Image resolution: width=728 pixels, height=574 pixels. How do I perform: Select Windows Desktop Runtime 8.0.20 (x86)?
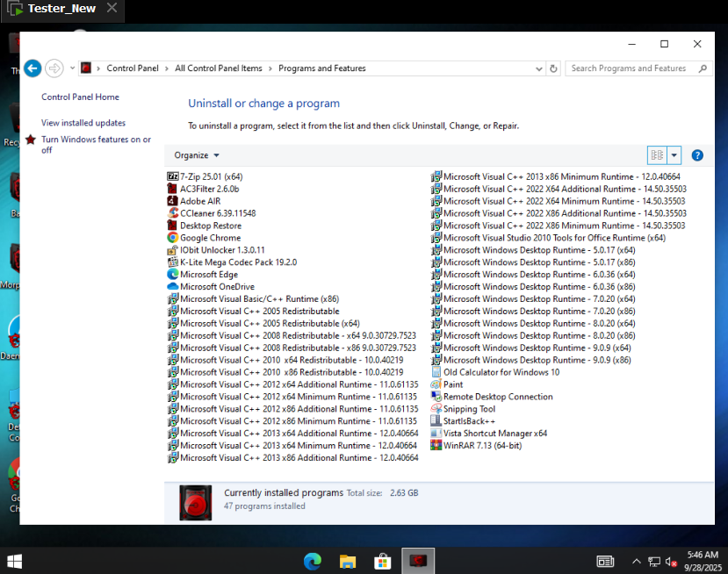533,335
